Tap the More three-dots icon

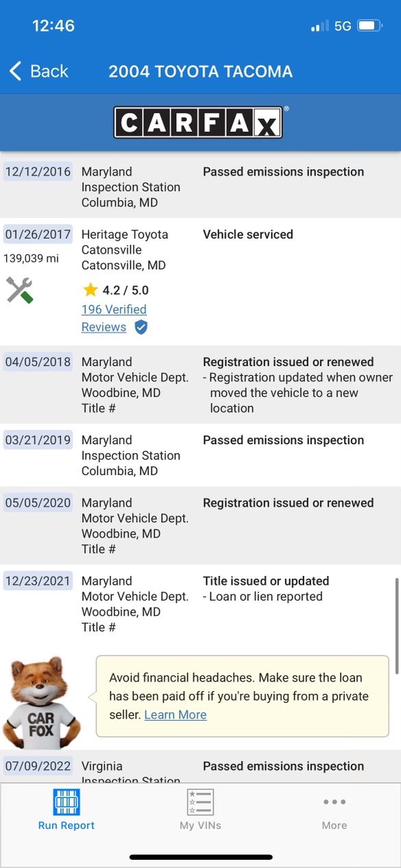click(x=335, y=801)
